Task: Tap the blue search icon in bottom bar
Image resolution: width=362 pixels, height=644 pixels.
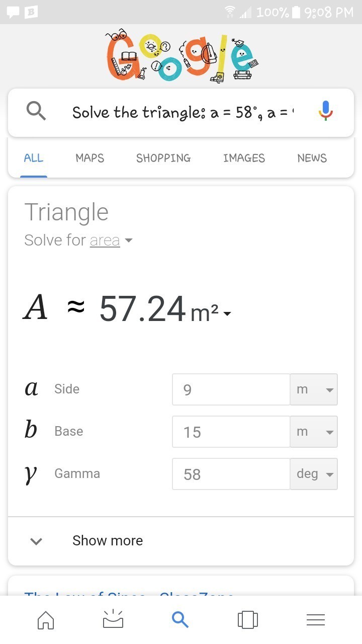Action: [180, 620]
